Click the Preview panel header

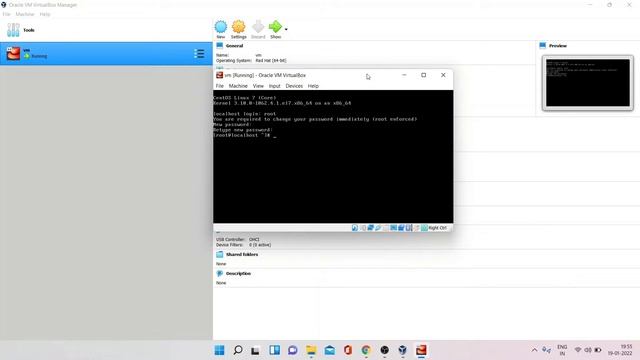pos(558,46)
